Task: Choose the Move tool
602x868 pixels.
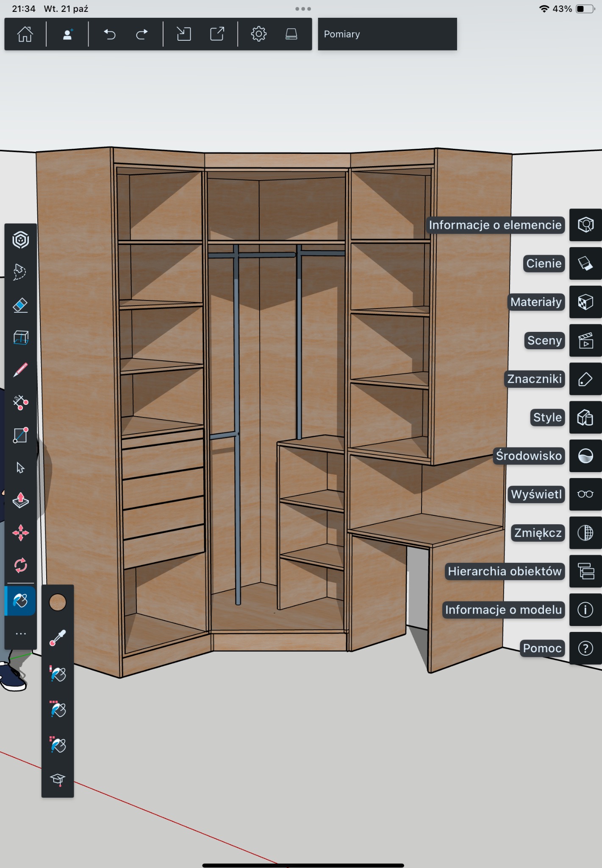Action: (x=20, y=533)
